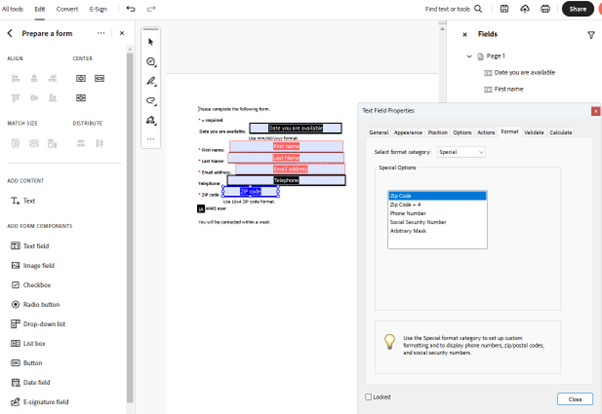Click the Center both directions icon
Screen dimensions: 602x414
[81, 98]
